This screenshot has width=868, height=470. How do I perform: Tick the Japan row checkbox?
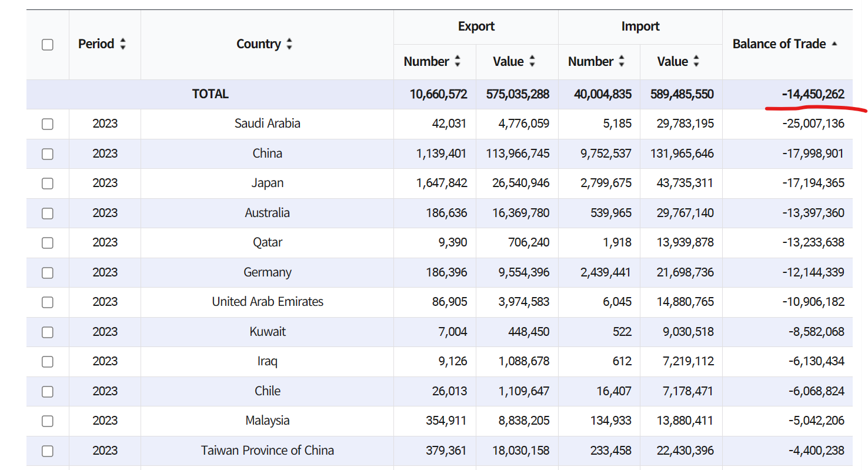pyautogui.click(x=48, y=184)
